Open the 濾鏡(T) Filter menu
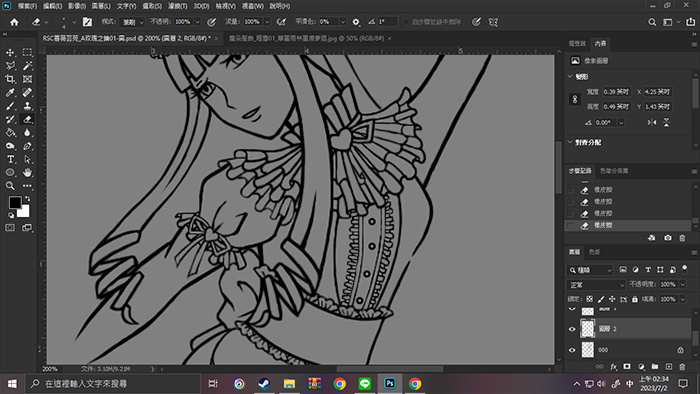This screenshot has width=700, height=394. (178, 6)
